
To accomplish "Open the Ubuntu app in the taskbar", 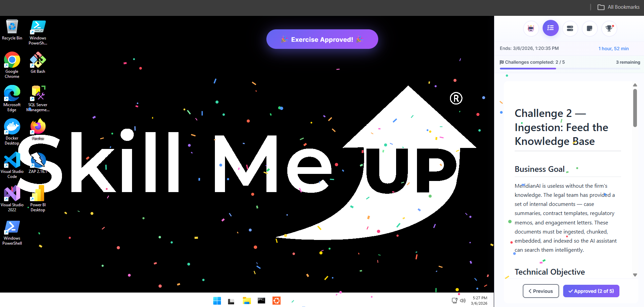I will [x=277, y=301].
